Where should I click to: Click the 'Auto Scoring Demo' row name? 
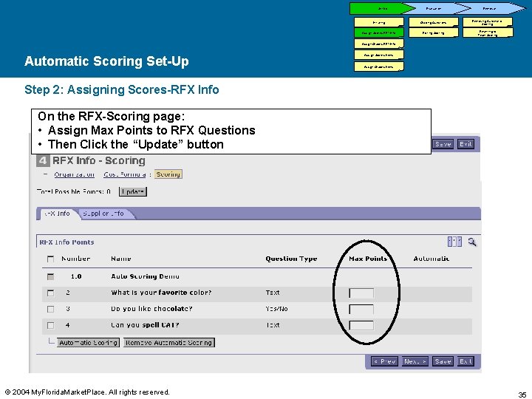pyautogui.click(x=146, y=276)
